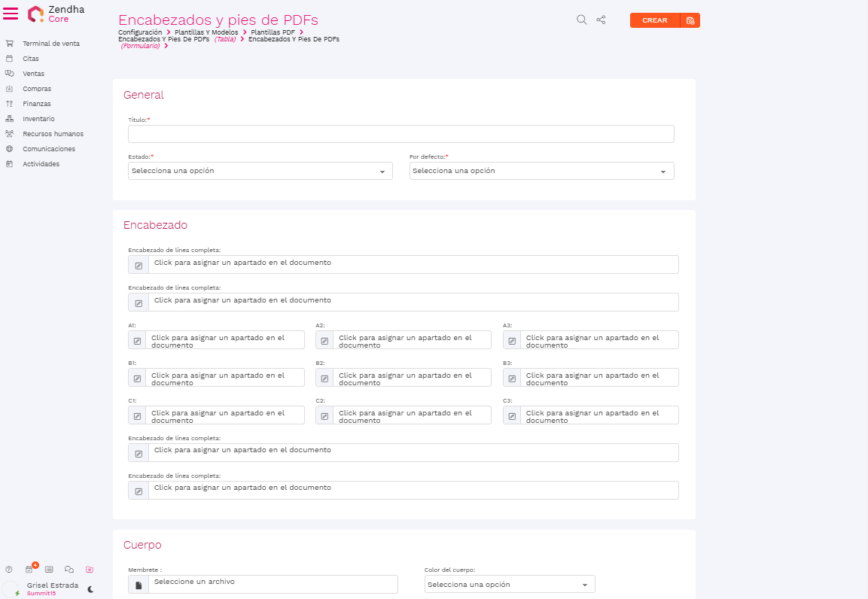This screenshot has height=599, width=868.
Task: Click the share icon in header
Action: (601, 20)
